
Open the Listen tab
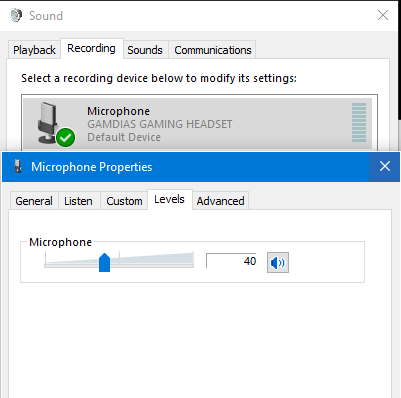pyautogui.click(x=79, y=201)
